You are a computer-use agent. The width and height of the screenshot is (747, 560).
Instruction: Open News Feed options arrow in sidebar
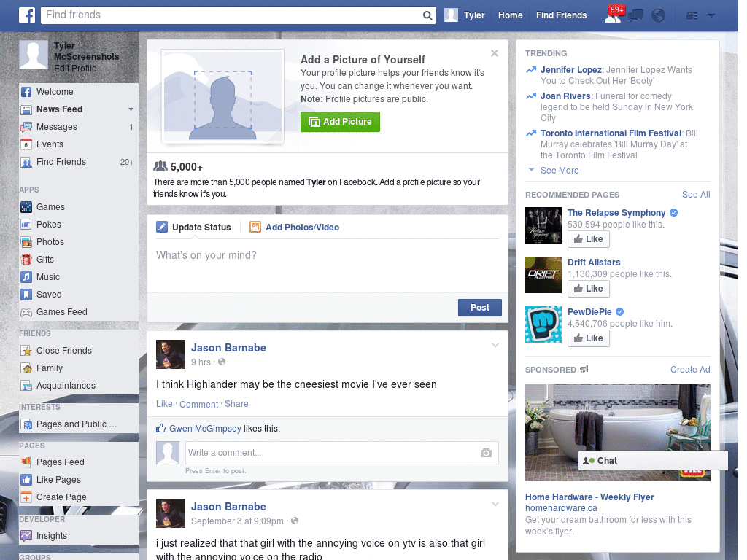point(131,109)
